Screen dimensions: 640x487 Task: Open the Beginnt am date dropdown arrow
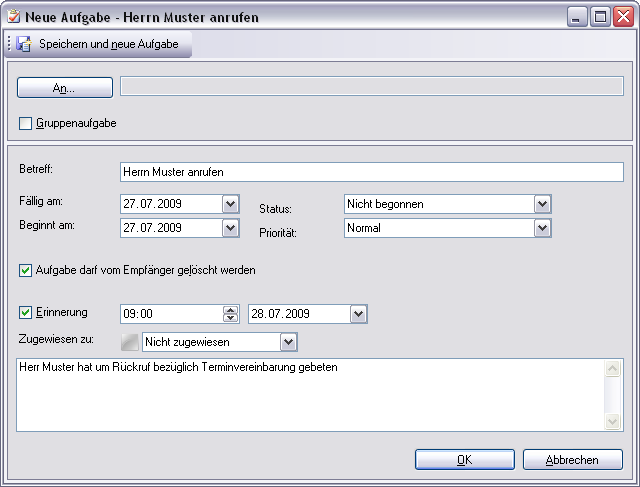click(231, 228)
